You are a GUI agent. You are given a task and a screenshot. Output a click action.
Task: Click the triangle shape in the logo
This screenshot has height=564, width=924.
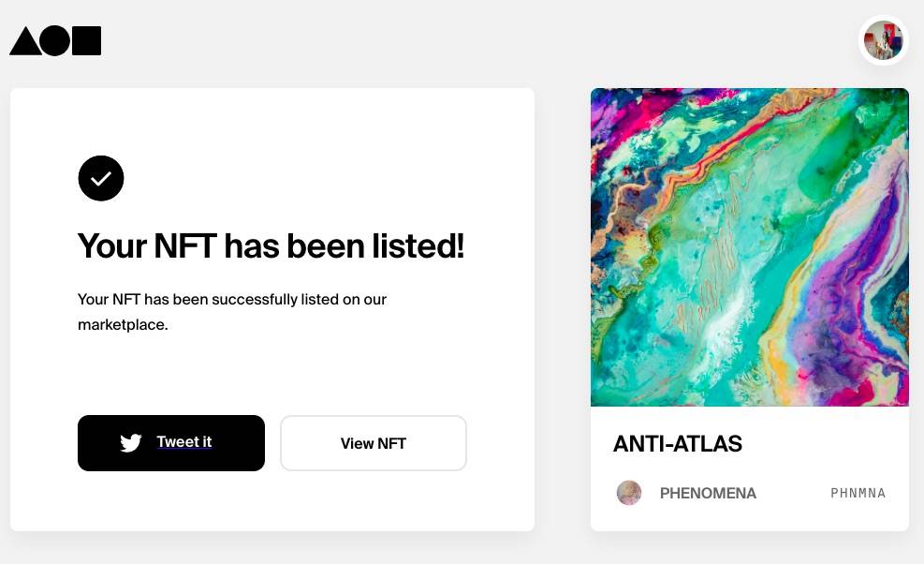[x=26, y=41]
